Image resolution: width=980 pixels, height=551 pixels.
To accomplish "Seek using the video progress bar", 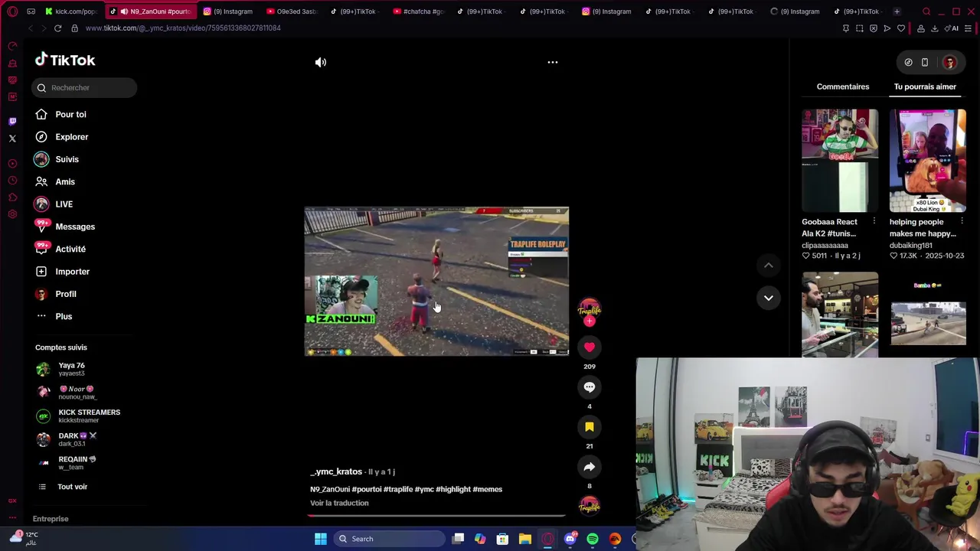I will click(436, 515).
